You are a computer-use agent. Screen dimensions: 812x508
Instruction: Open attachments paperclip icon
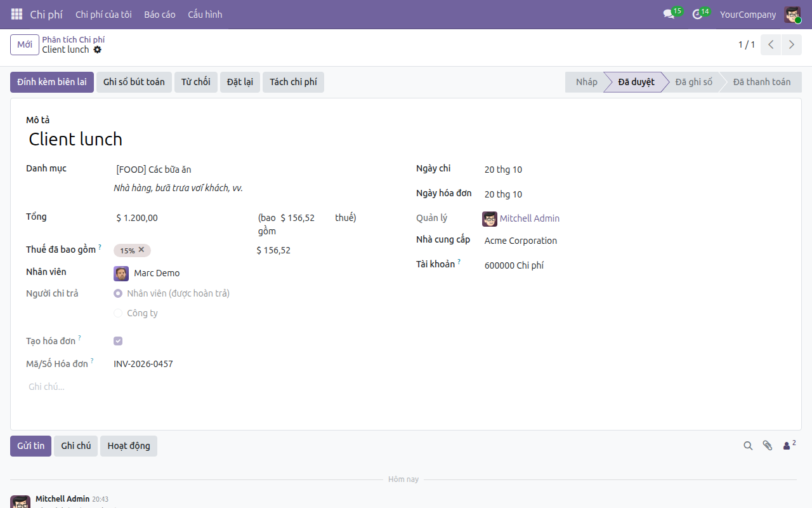[768, 446]
